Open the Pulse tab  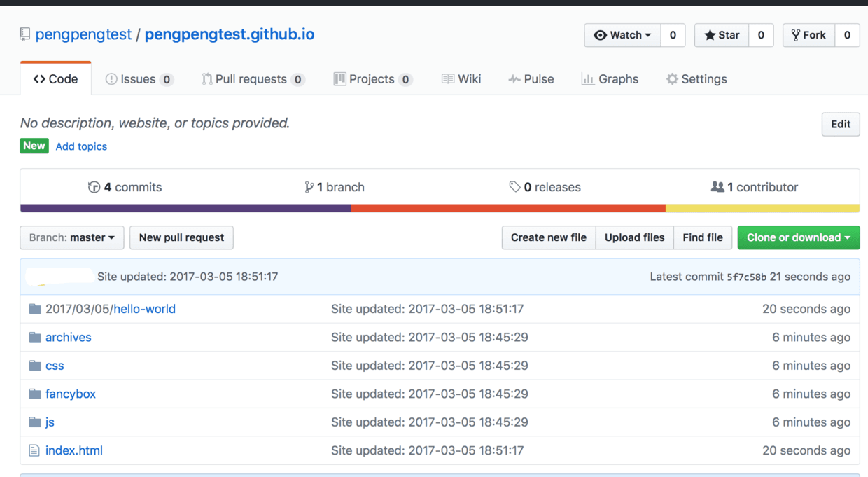[x=531, y=79]
